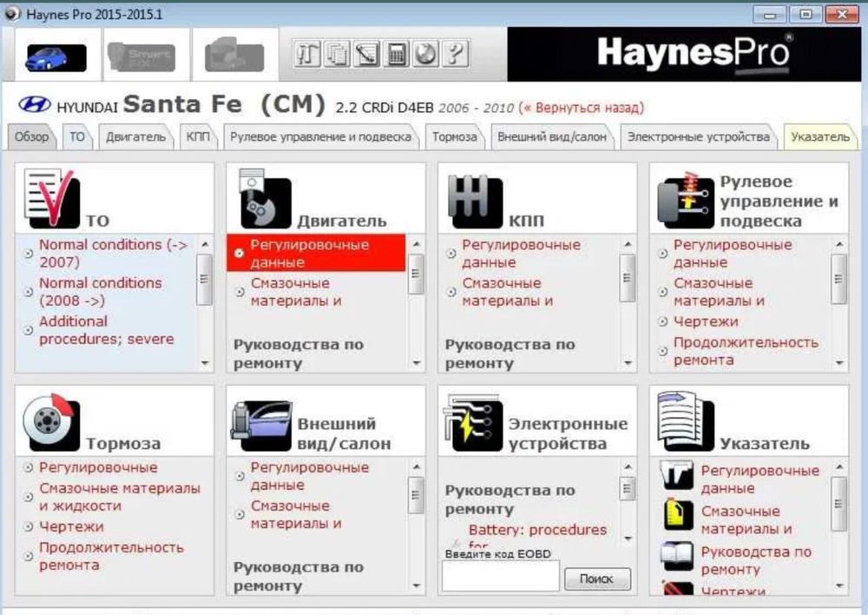The height and width of the screenshot is (615, 868).
Task: Click the open book icon in the Указатель list
Action: [678, 556]
